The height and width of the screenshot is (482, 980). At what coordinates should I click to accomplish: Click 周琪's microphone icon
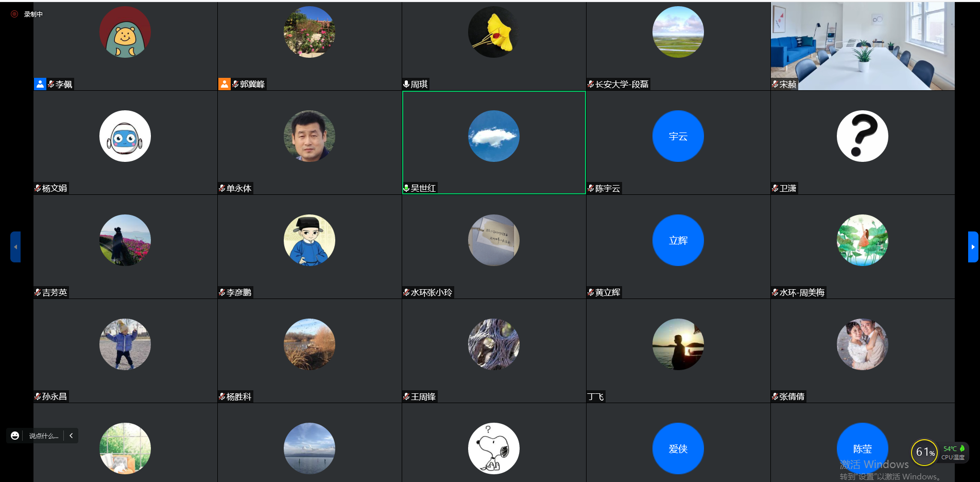406,84
